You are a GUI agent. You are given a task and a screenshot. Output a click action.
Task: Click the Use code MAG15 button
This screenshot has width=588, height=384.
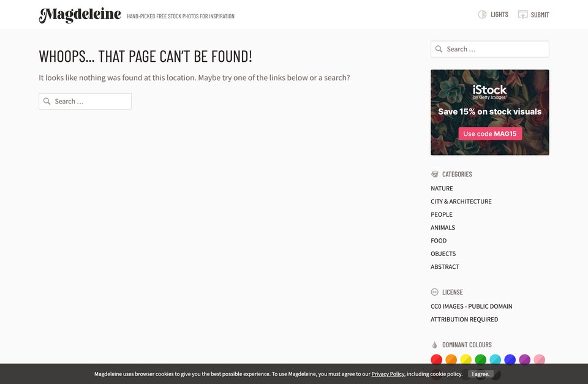[x=490, y=134]
